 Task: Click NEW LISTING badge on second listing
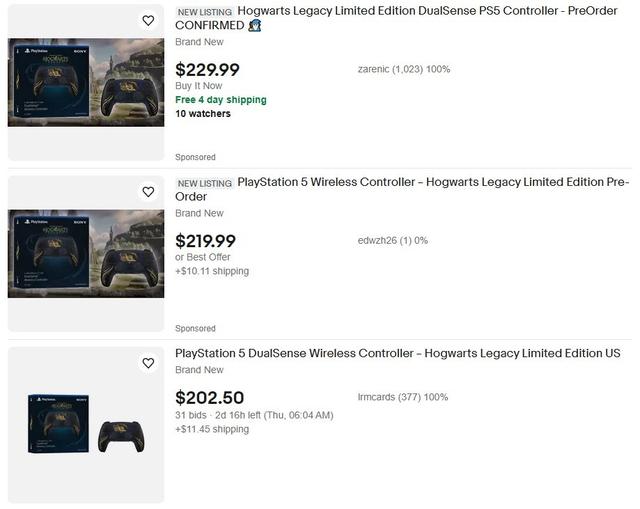click(x=204, y=184)
